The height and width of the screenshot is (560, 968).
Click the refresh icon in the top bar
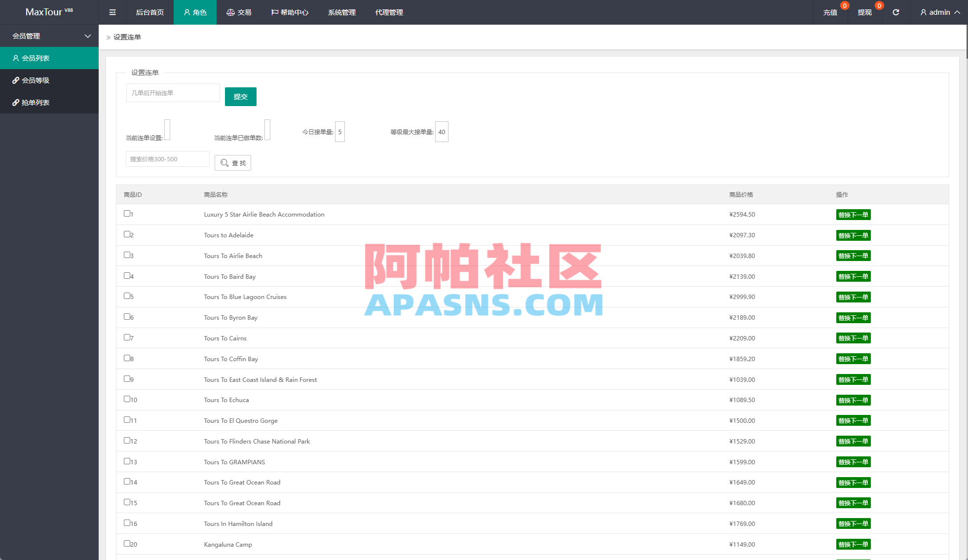[x=896, y=12]
